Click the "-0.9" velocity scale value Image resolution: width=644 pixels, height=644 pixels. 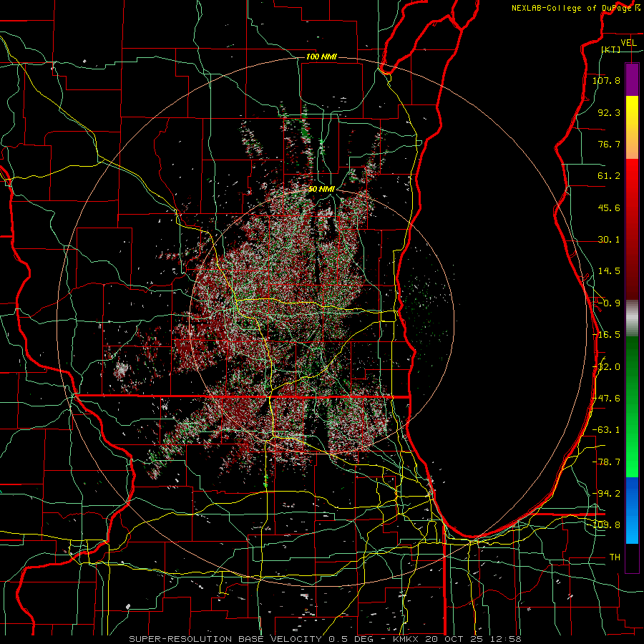tap(609, 303)
